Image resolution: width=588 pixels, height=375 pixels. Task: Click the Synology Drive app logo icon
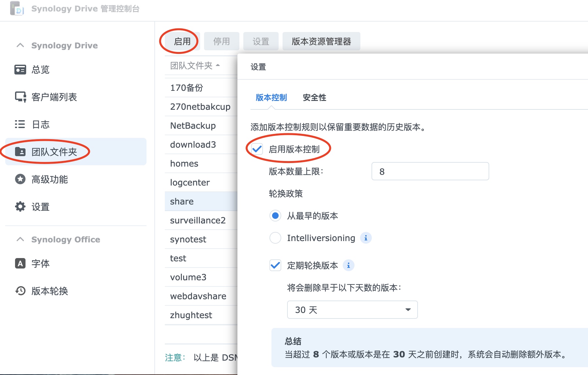[x=17, y=8]
